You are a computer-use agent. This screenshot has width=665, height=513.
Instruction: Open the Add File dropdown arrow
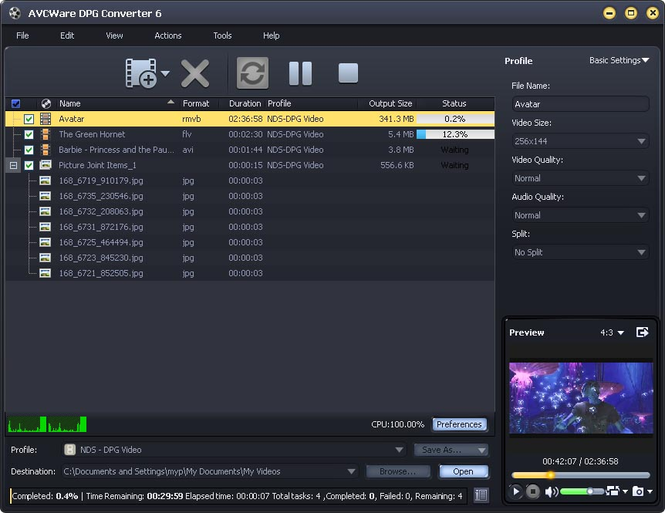[x=165, y=73]
